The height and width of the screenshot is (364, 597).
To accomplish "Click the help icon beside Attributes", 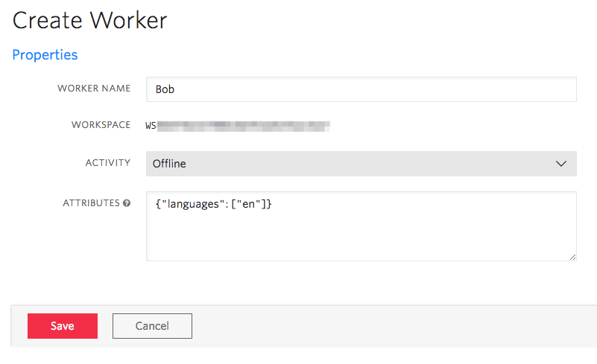I will (x=127, y=203).
